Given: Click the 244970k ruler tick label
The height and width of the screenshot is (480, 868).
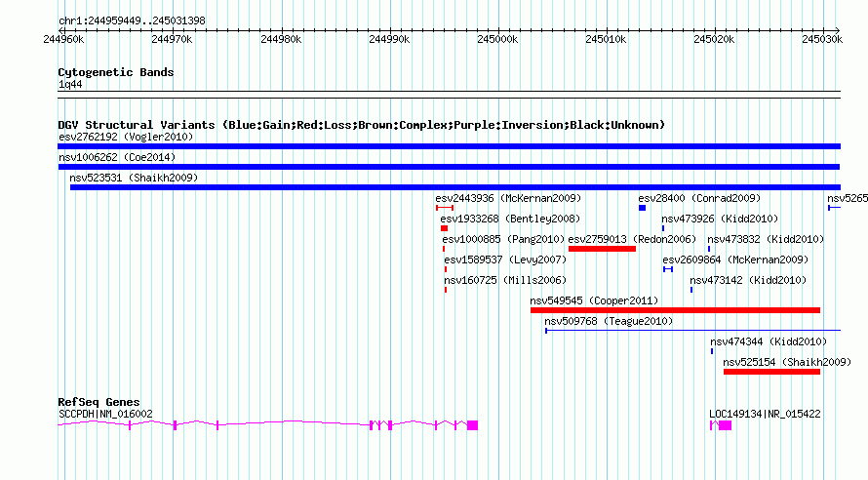Looking at the screenshot, I should (x=172, y=39).
